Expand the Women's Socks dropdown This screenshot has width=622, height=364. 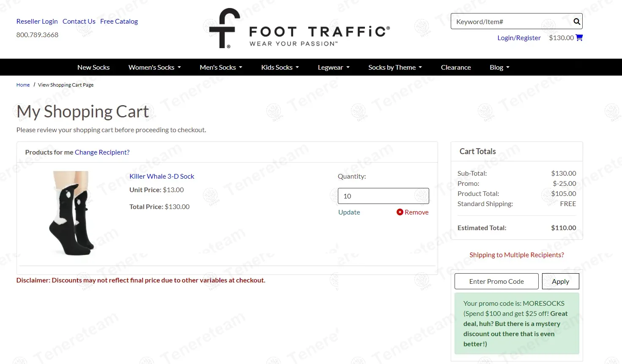(155, 67)
